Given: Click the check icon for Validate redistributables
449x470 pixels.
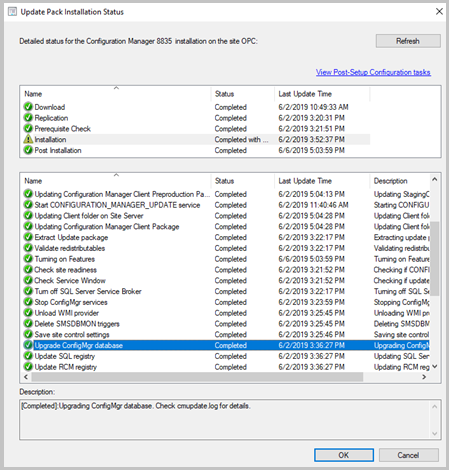Looking at the screenshot, I should [28, 248].
